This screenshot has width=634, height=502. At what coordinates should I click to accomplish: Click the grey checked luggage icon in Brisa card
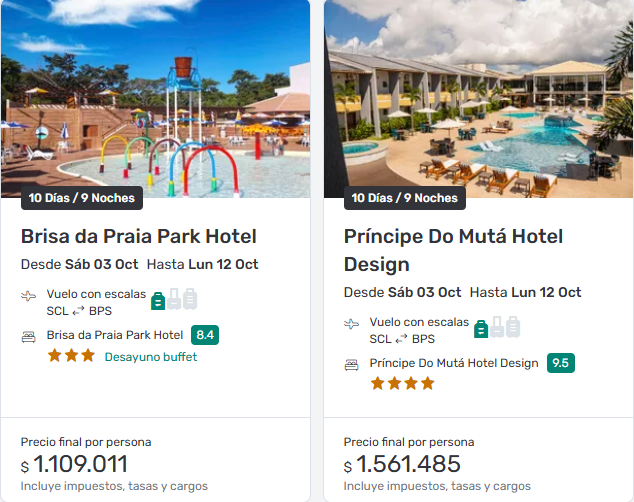(190, 298)
